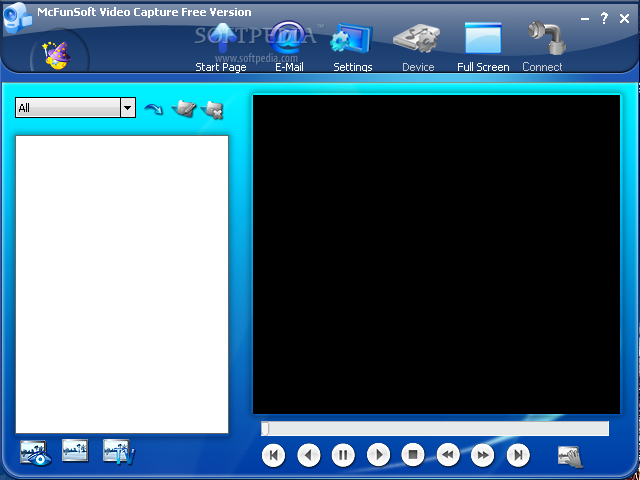Click the blue curved arrow icon
This screenshot has width=640, height=480.
tap(153, 109)
